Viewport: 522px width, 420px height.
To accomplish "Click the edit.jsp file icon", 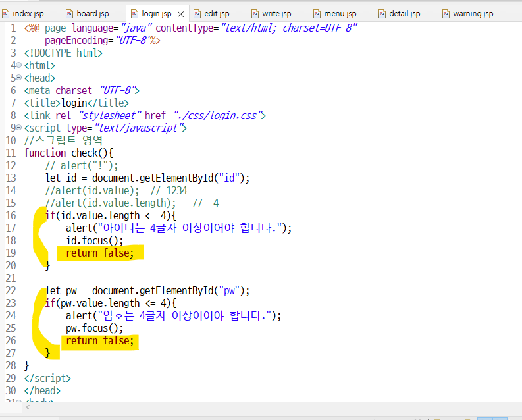I will pos(197,14).
